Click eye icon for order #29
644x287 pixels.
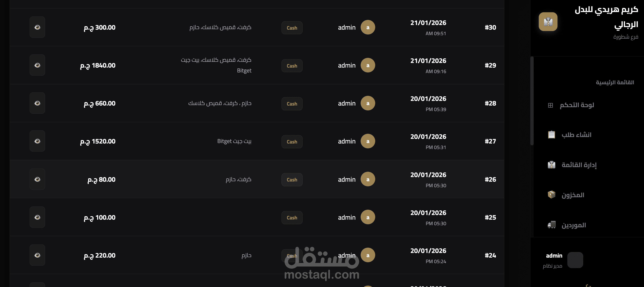coord(37,65)
